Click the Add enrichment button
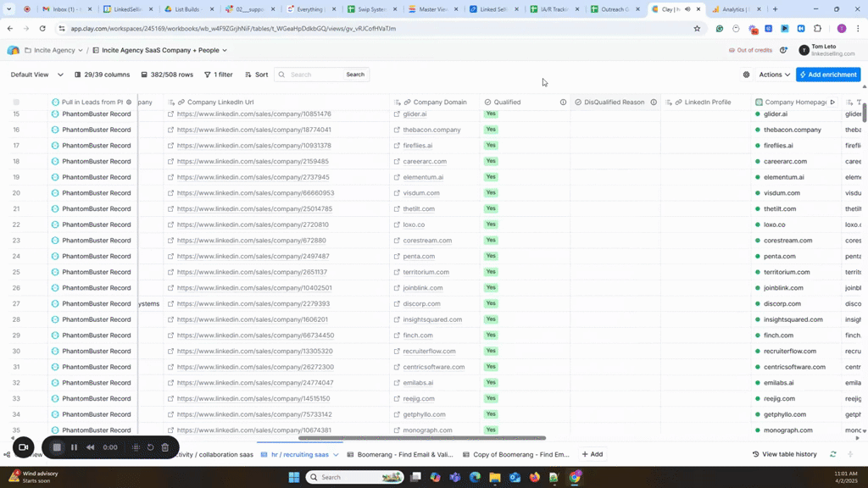868x488 pixels. (828, 75)
